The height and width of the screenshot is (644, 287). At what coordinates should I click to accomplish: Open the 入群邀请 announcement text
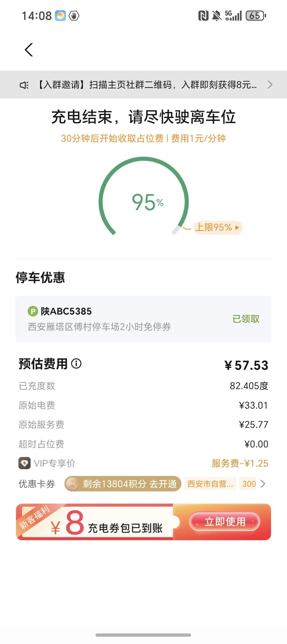146,85
